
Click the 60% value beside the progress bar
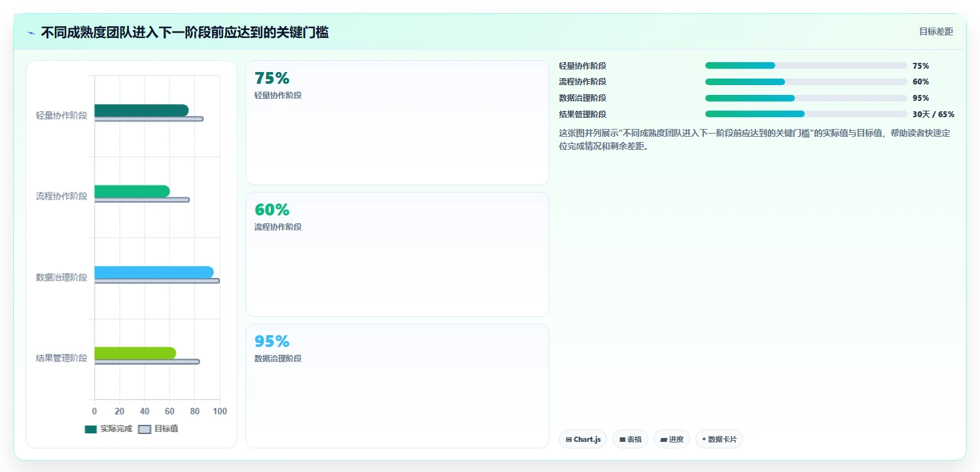pyautogui.click(x=920, y=82)
